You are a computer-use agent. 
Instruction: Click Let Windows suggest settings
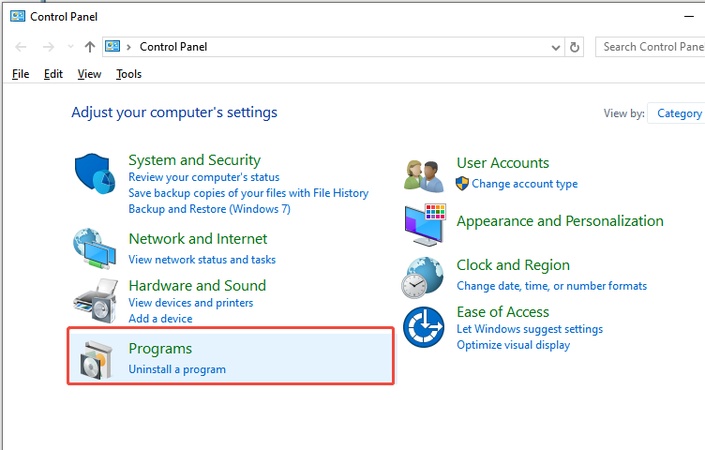point(530,329)
